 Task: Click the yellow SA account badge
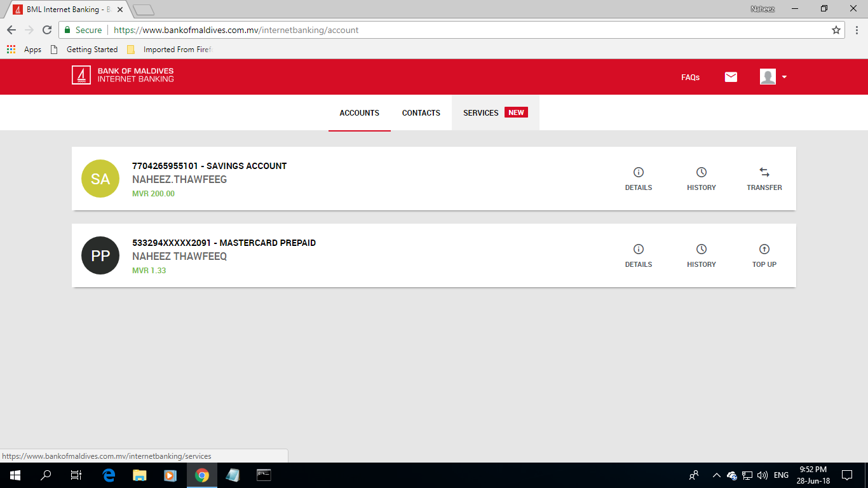click(100, 179)
